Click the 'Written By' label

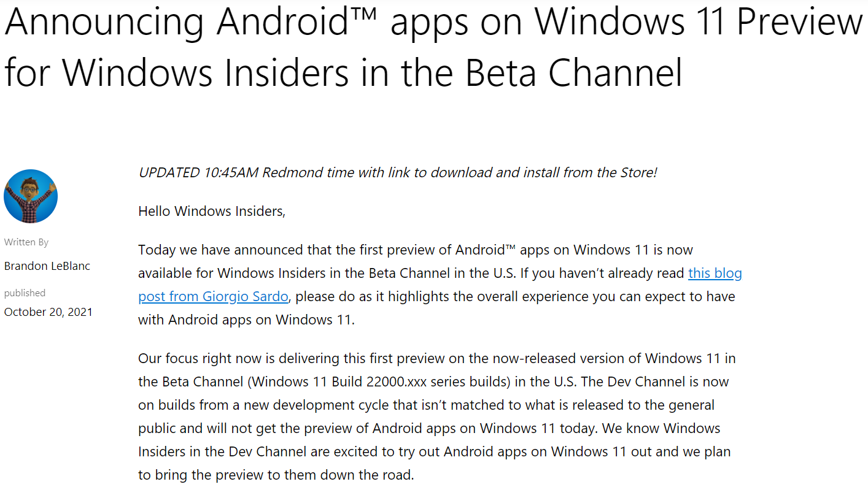26,242
